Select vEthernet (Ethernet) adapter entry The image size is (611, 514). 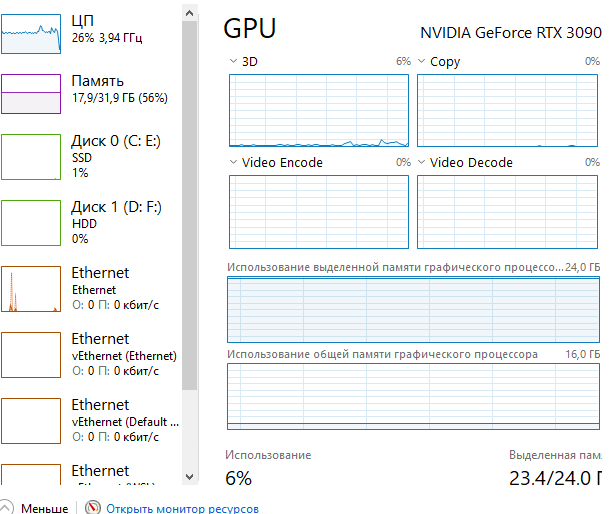90,355
